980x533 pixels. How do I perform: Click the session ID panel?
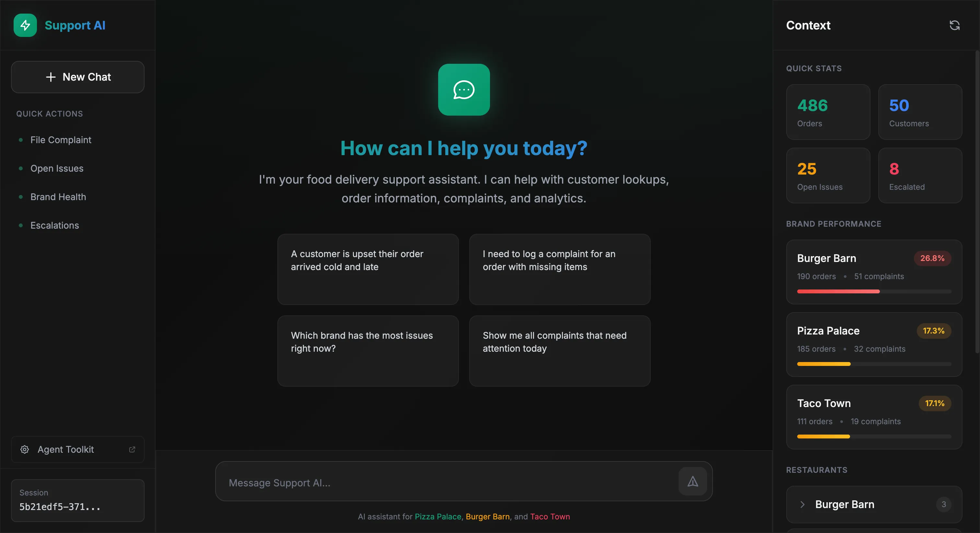77,501
